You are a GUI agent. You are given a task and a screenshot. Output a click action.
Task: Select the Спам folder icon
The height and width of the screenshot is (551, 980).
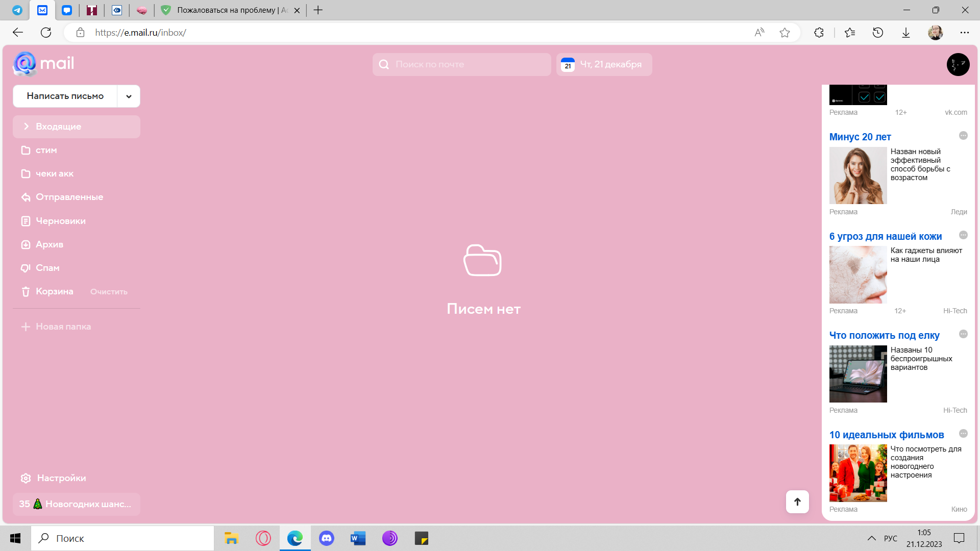click(26, 268)
